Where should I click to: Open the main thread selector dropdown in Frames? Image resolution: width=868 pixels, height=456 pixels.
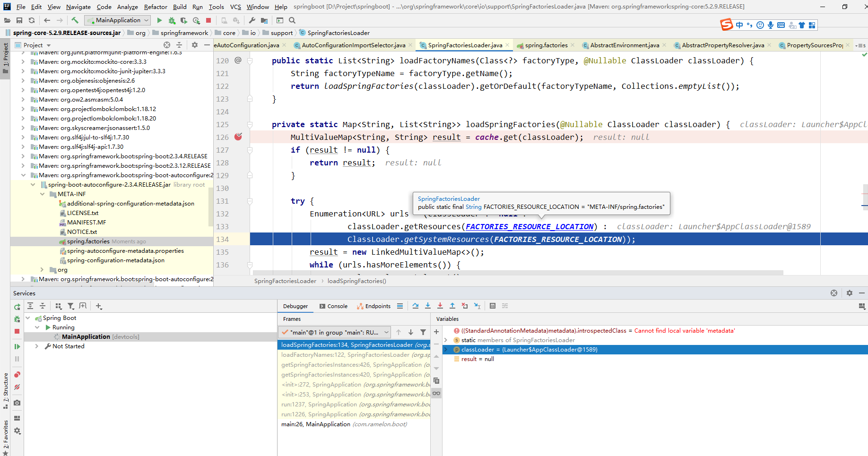tap(335, 332)
